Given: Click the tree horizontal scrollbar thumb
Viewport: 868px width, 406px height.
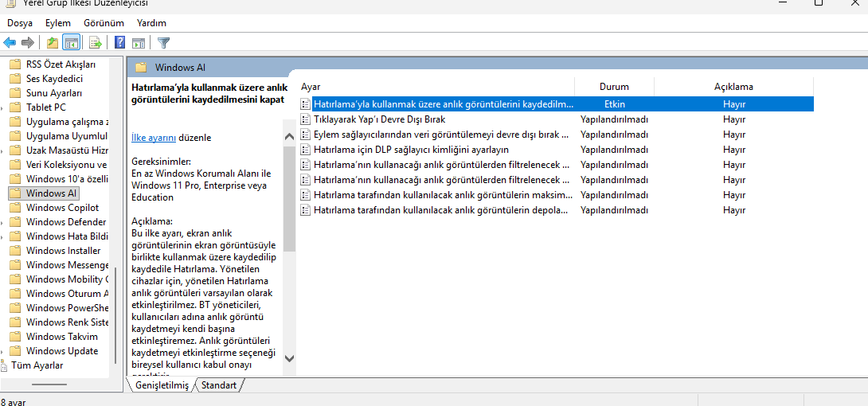Looking at the screenshot, I should point(49,385).
